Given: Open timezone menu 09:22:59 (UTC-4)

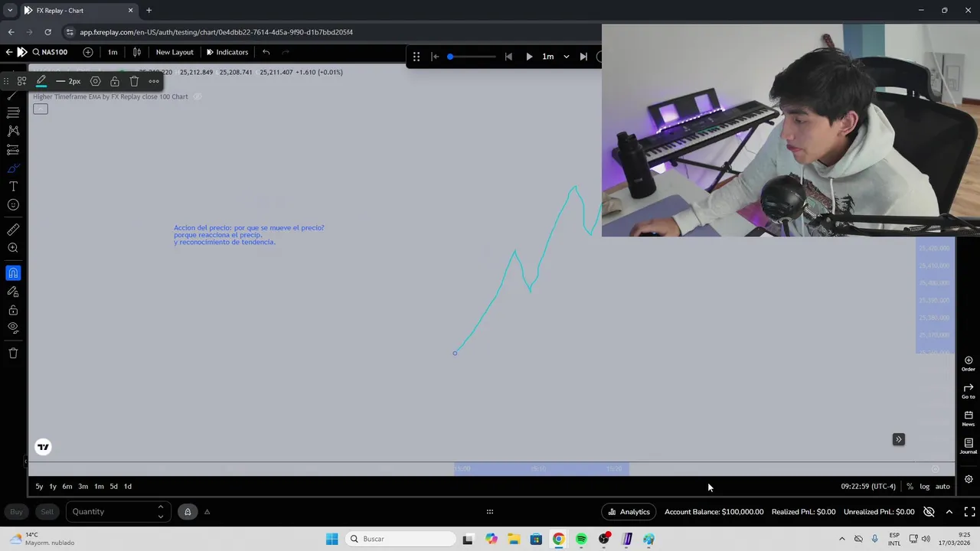Looking at the screenshot, I should [x=868, y=486].
